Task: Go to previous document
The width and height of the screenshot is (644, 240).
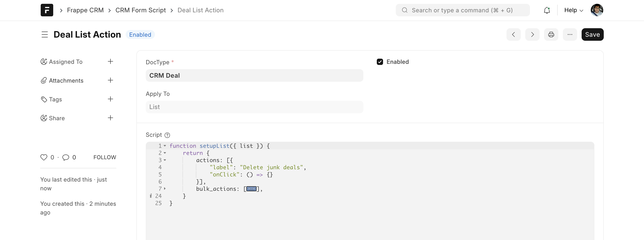Action: (x=513, y=34)
